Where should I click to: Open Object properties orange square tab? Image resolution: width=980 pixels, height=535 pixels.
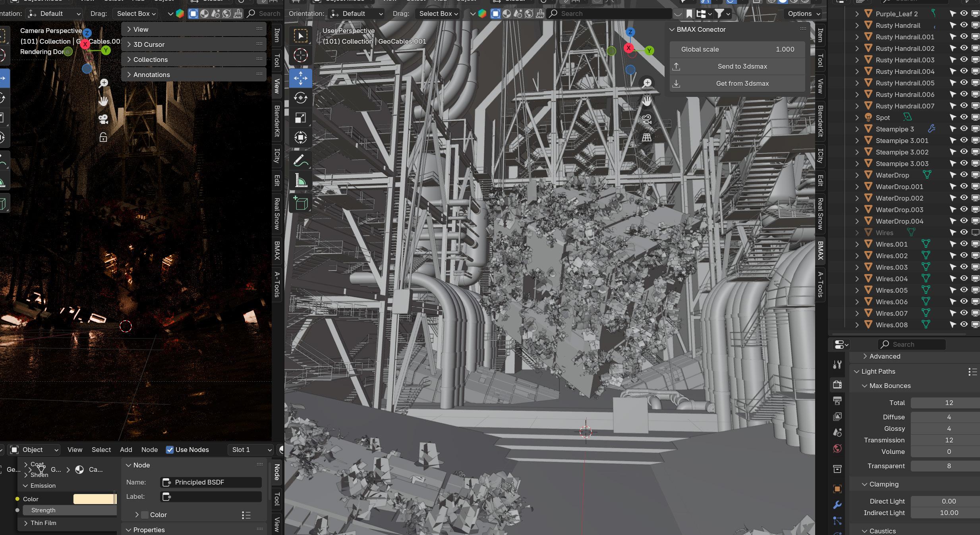tap(837, 489)
